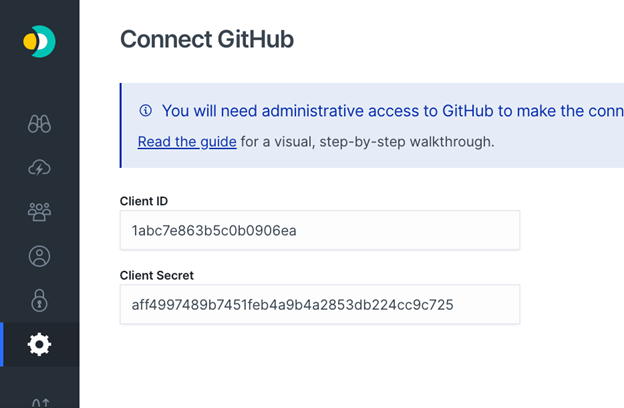Click the partially visible bottom sidebar icon
This screenshot has width=624, height=408.
point(40,403)
